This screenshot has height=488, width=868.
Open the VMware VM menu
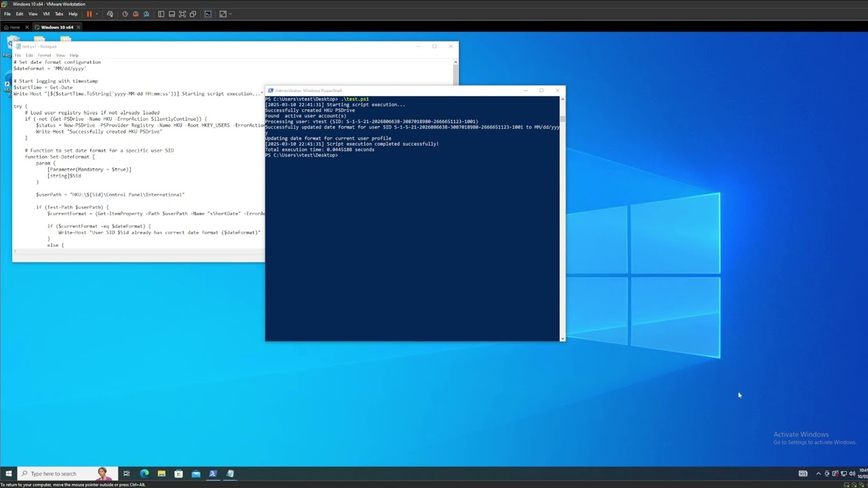coord(46,14)
